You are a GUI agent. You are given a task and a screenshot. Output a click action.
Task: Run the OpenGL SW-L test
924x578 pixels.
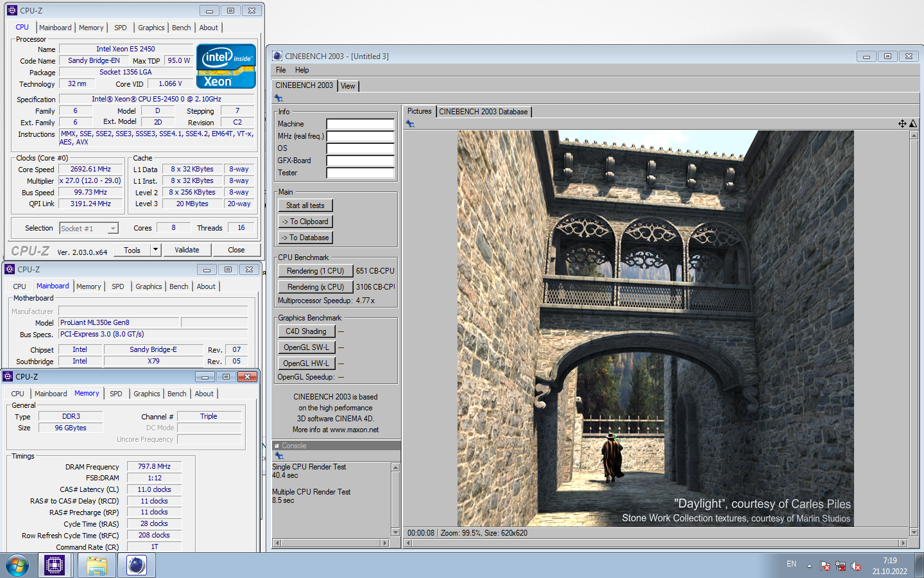(x=306, y=347)
